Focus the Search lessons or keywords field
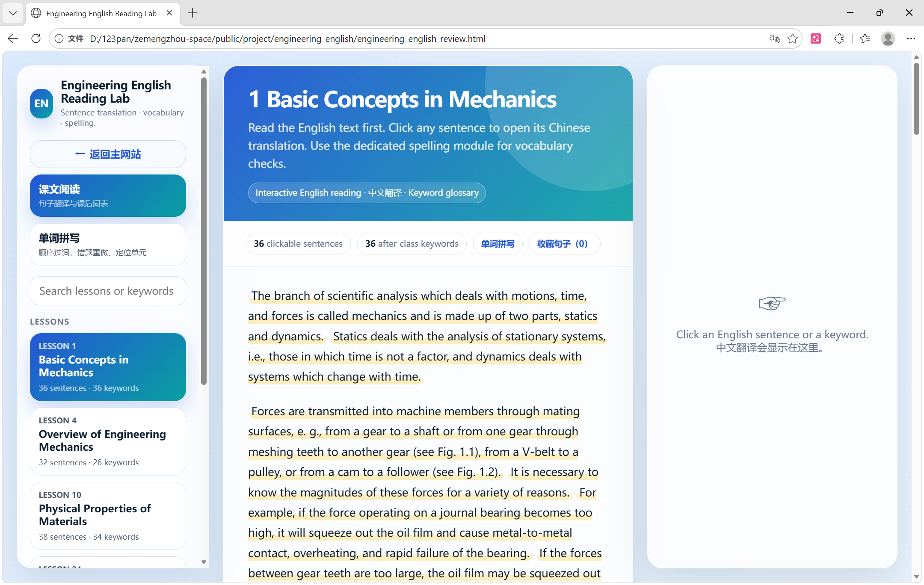Viewport: 924px width, 585px height. (108, 291)
